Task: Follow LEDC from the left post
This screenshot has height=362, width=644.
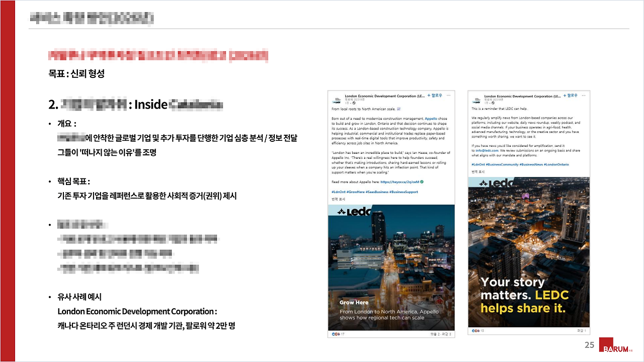Action: point(435,95)
